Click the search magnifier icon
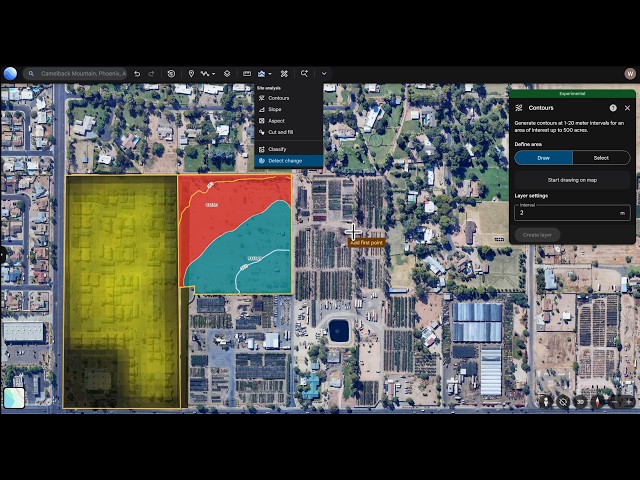The image size is (640, 480). point(31,73)
